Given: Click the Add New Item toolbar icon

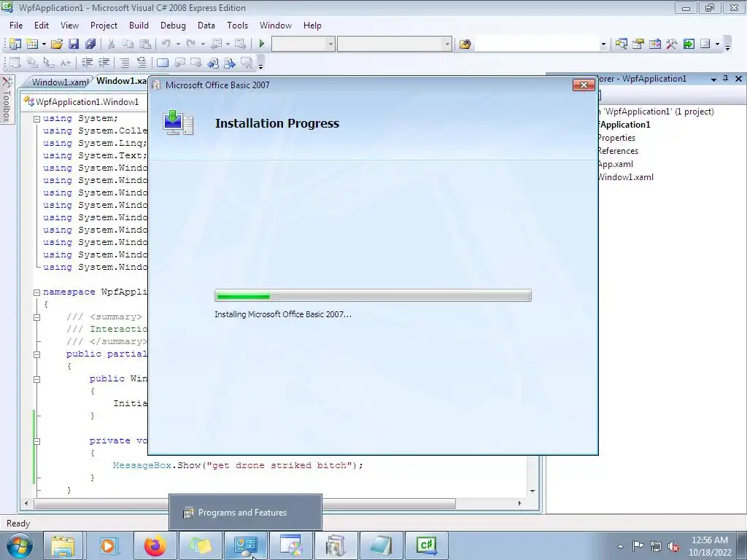Looking at the screenshot, I should pos(32,44).
